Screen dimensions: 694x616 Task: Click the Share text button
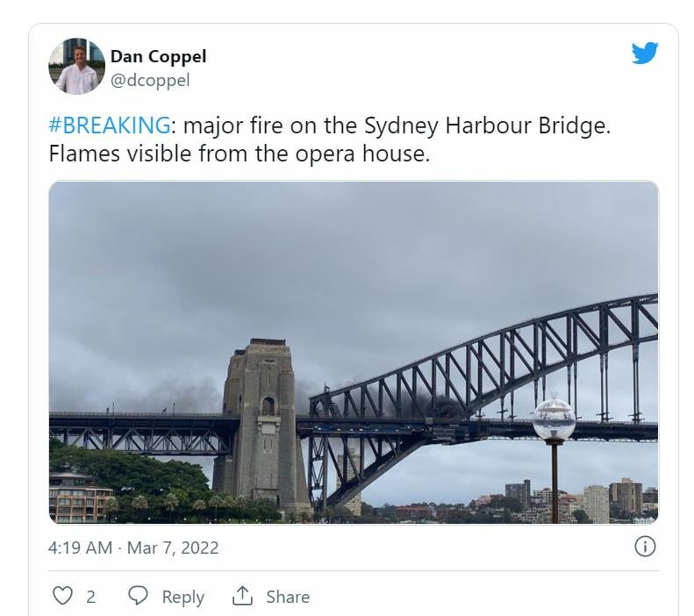(288, 597)
